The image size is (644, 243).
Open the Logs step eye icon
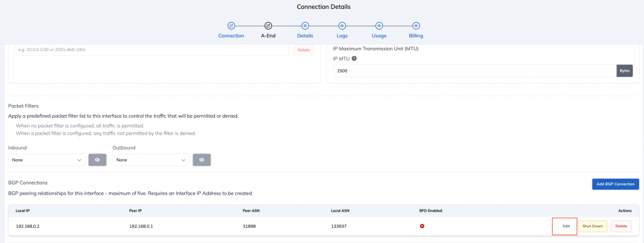pos(342,25)
